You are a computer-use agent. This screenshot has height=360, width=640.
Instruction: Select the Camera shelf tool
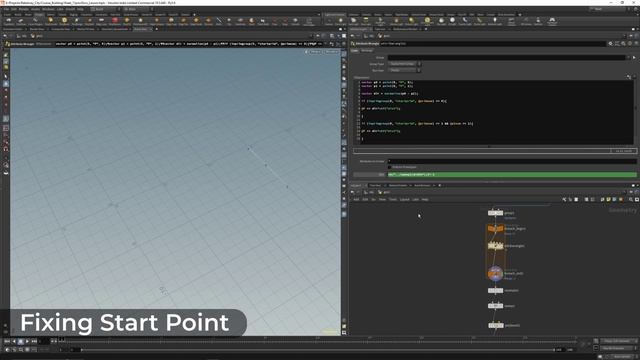click(x=329, y=21)
